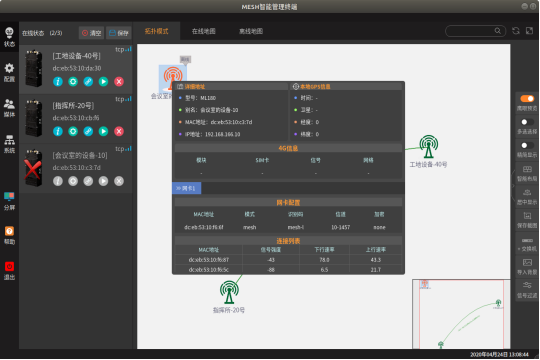Switch to the 离线地图 offline map tab
The height and width of the screenshot is (360, 540).
[x=251, y=31]
